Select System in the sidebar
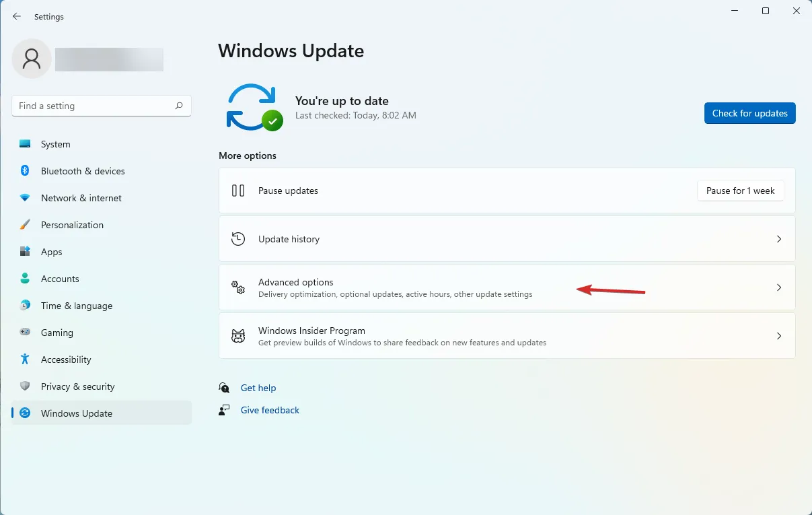The height and width of the screenshot is (515, 812). 55,144
